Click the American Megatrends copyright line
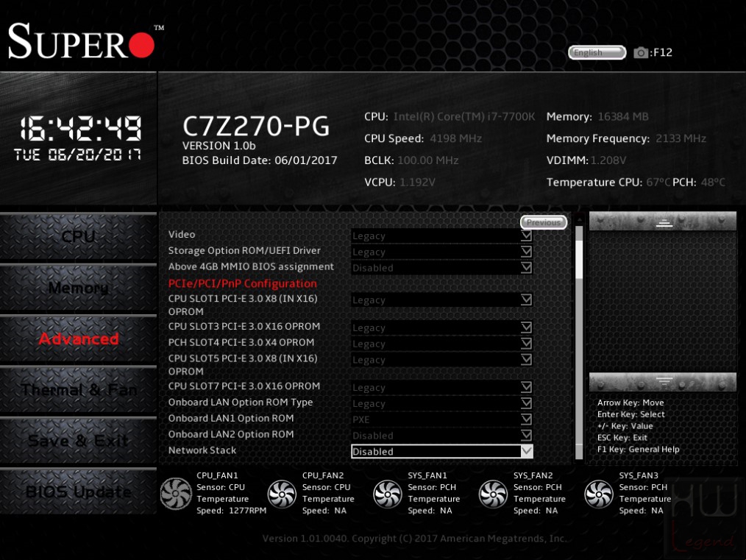746x560 pixels. pos(414,539)
